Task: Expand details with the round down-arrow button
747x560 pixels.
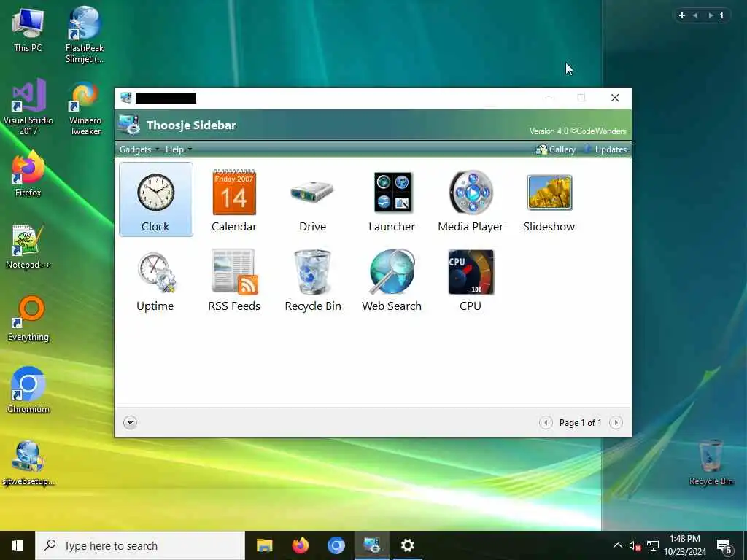Action: click(130, 422)
